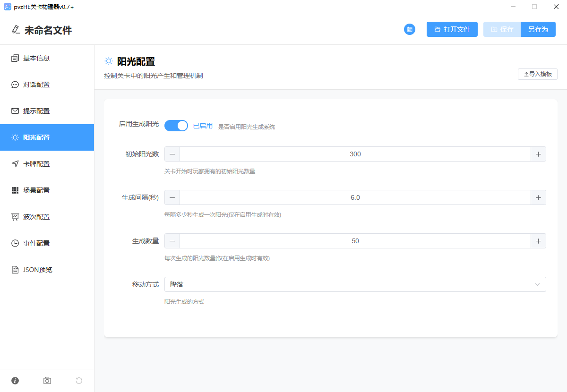Click the camera screenshot icon

click(47, 381)
